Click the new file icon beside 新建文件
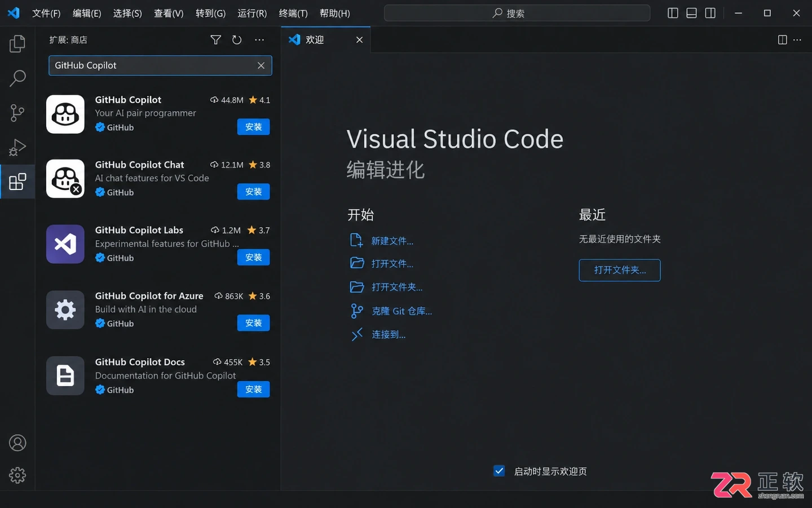This screenshot has width=812, height=508. (x=356, y=240)
